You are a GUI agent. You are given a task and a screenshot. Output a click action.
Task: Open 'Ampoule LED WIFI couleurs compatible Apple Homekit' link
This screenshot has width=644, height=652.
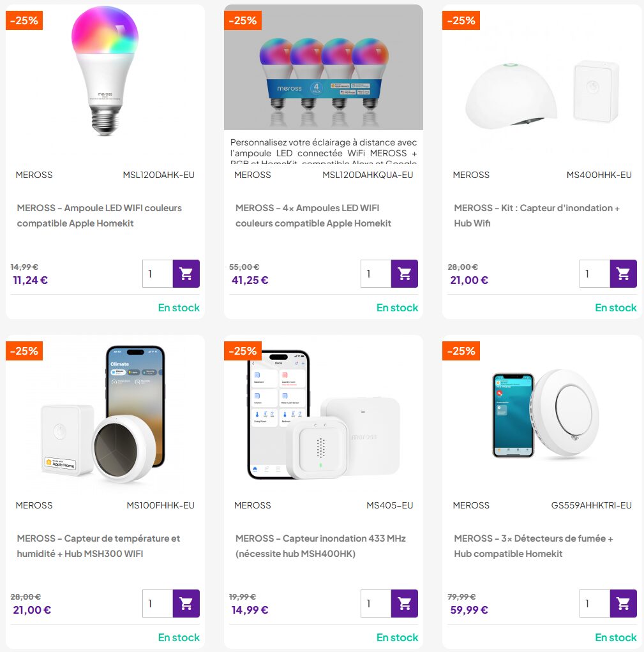[x=100, y=216]
